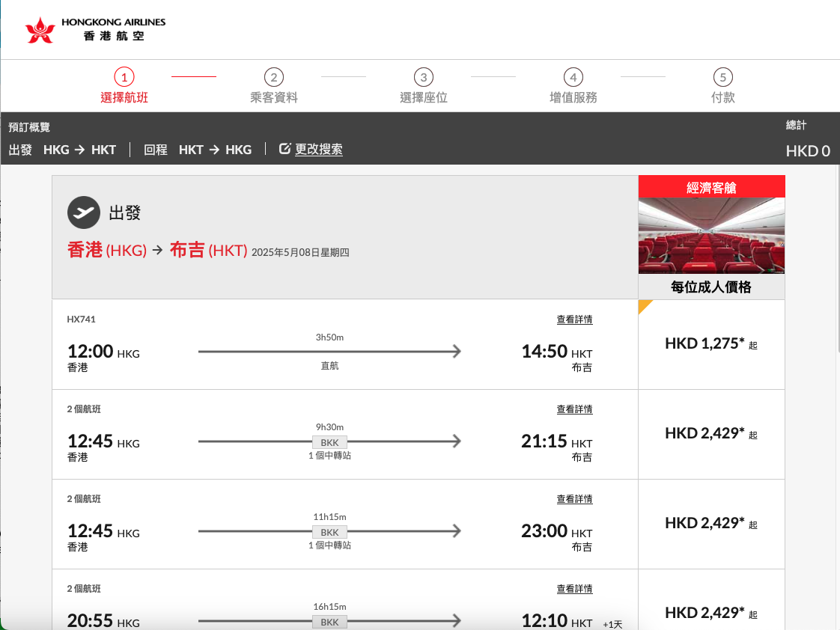Choose HKD 2,429 fare for 9h30m flight
Image resolution: width=840 pixels, height=630 pixels.
coord(710,434)
